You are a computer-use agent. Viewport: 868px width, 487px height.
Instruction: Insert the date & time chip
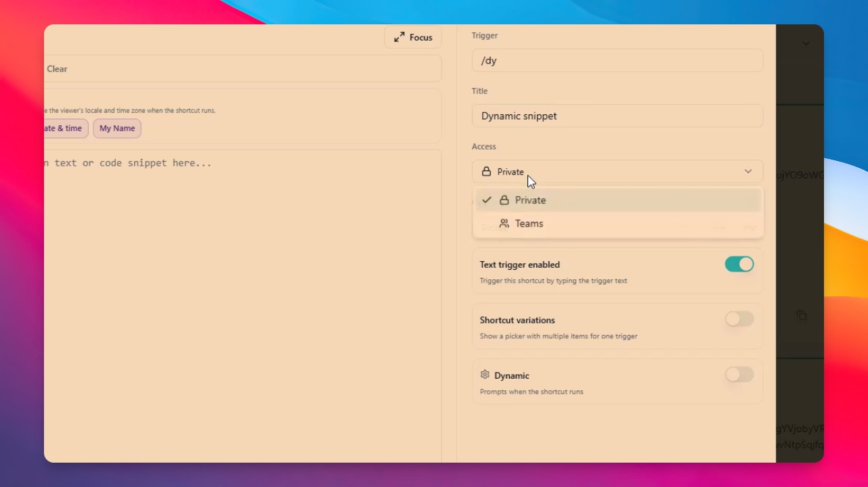[66, 129]
